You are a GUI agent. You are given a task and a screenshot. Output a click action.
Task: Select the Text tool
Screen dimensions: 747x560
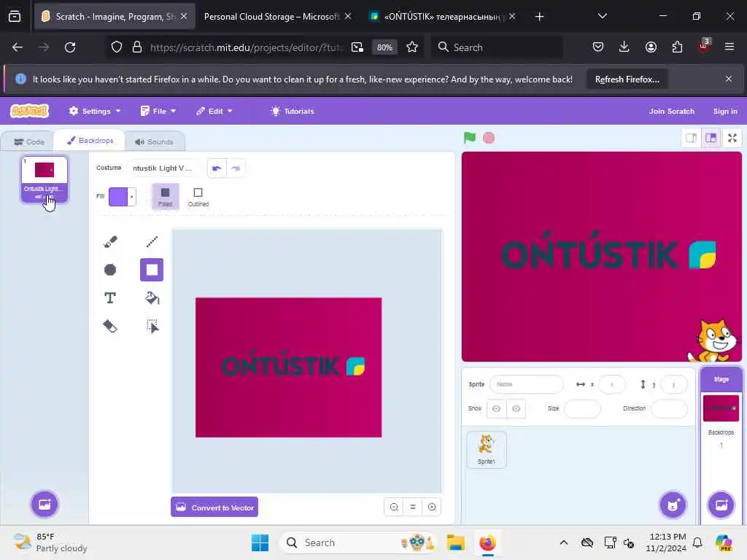click(x=110, y=298)
